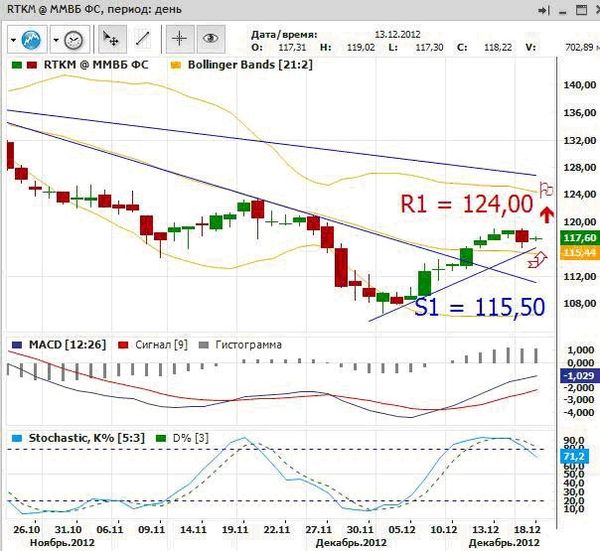Viewport: 600px width, 551px height.
Task: Click the Гистограмма gray color swatch
Action: click(x=204, y=345)
